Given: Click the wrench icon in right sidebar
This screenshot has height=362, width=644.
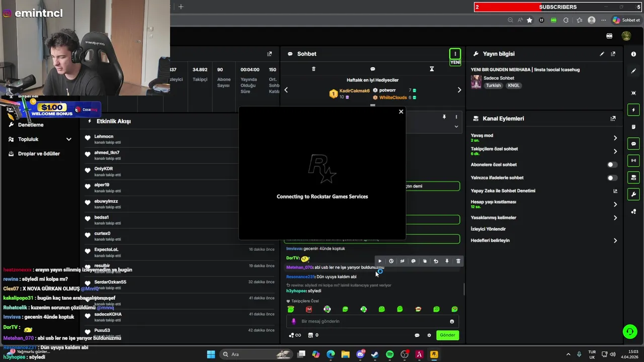Looking at the screenshot, I should pos(633,194).
